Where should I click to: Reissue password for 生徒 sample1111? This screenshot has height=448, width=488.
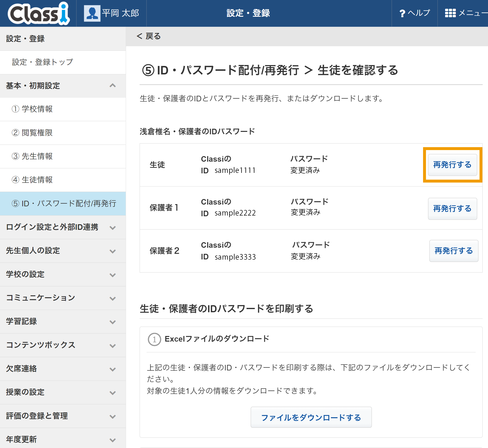(452, 165)
